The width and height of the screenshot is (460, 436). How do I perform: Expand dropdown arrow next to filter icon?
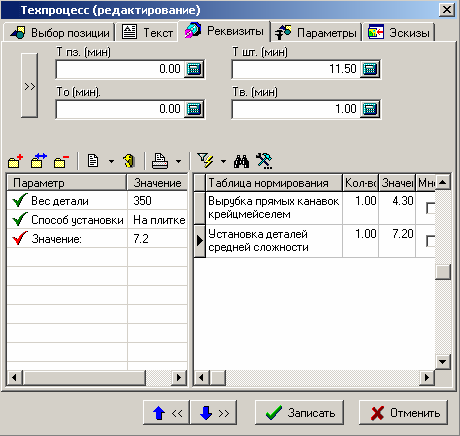click(x=223, y=162)
